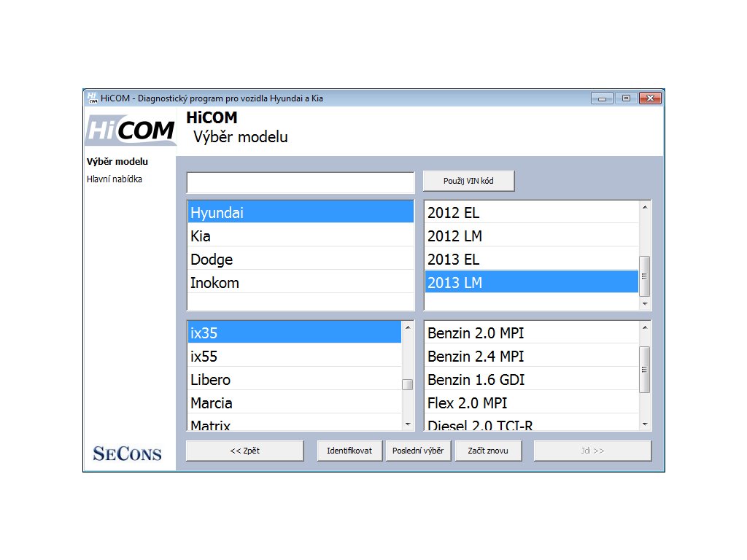The height and width of the screenshot is (560, 747).
Task: Select Dodge in the make list
Action: pyautogui.click(x=301, y=259)
